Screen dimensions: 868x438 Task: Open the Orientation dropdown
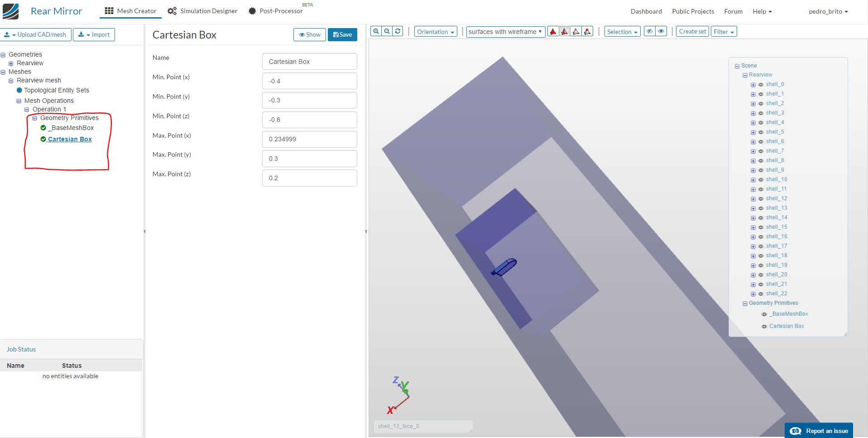436,32
